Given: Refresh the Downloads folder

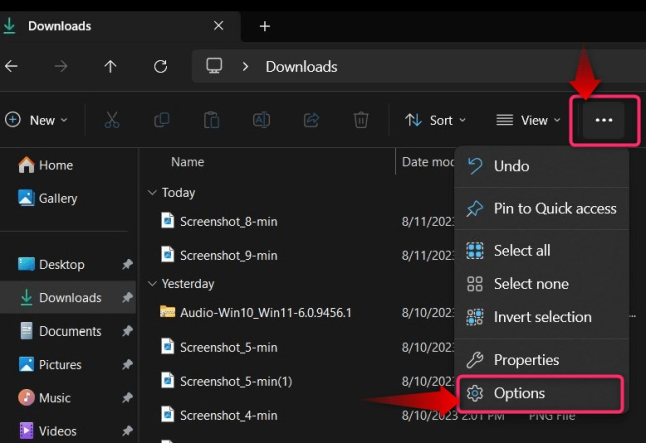Looking at the screenshot, I should (x=160, y=66).
